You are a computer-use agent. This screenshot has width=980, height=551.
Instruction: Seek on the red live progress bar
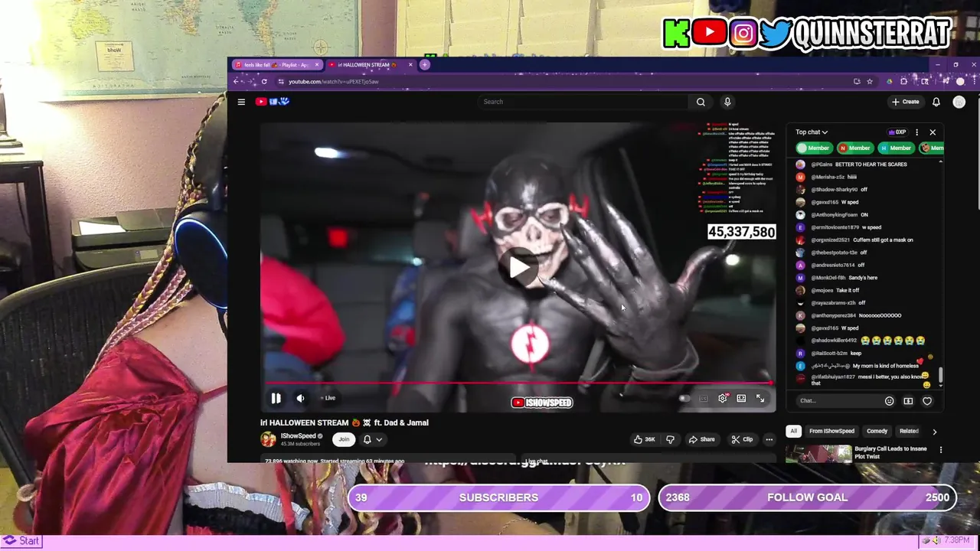[519, 383]
